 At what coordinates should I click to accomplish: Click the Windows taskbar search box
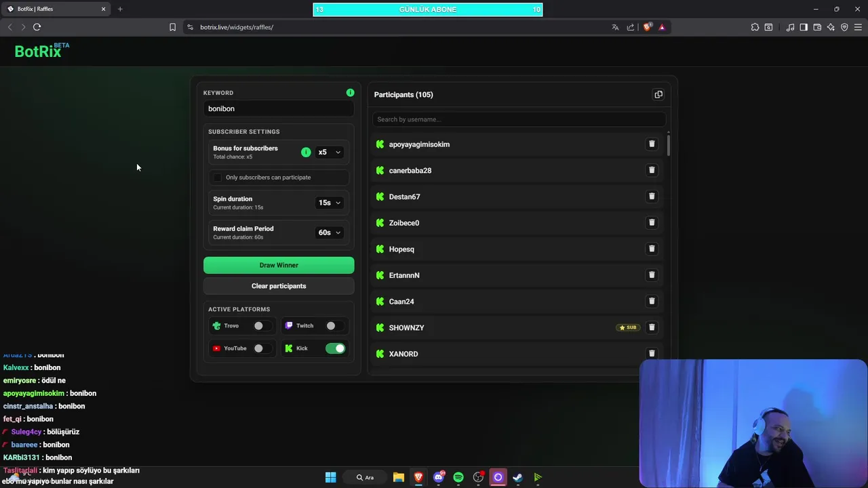366,477
